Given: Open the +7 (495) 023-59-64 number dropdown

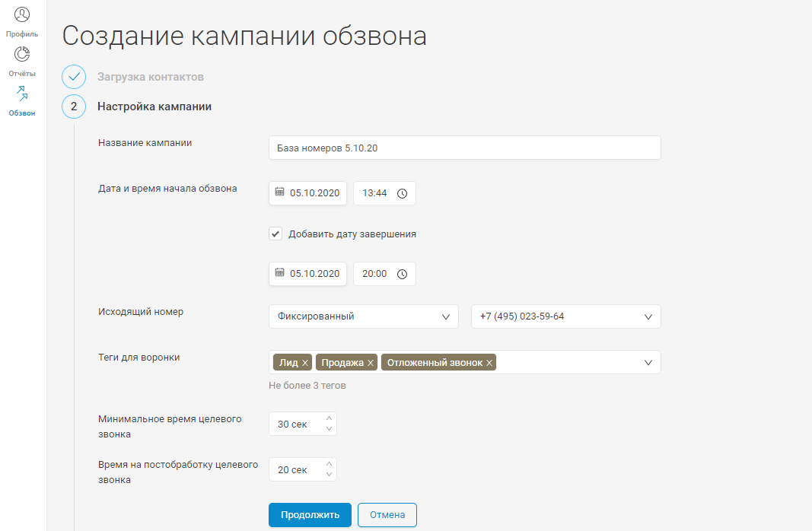Looking at the screenshot, I should coord(648,316).
